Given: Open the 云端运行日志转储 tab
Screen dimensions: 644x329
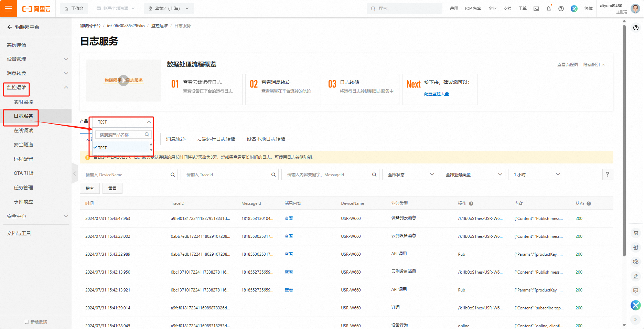Looking at the screenshot, I should pos(216,139).
